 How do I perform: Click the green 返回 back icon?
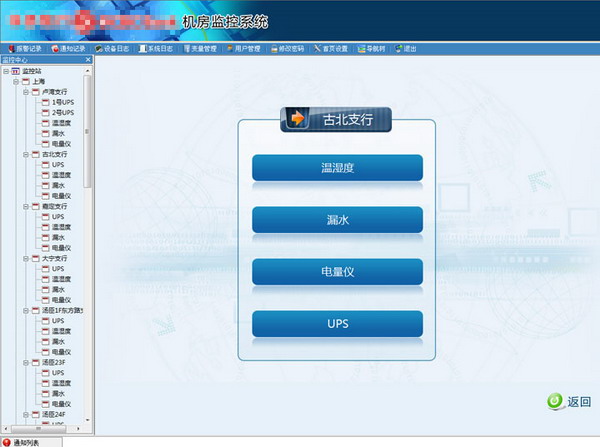[554, 402]
